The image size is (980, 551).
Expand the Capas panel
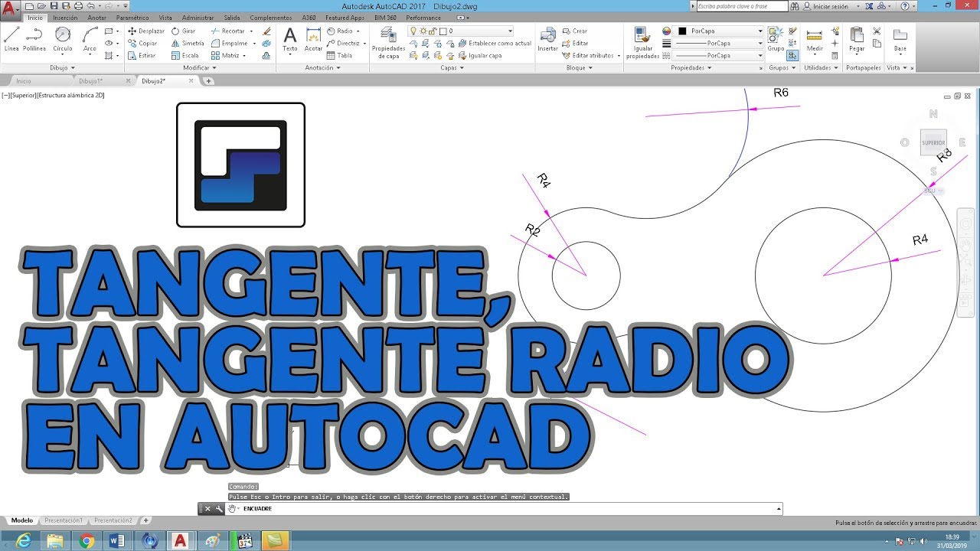452,67
